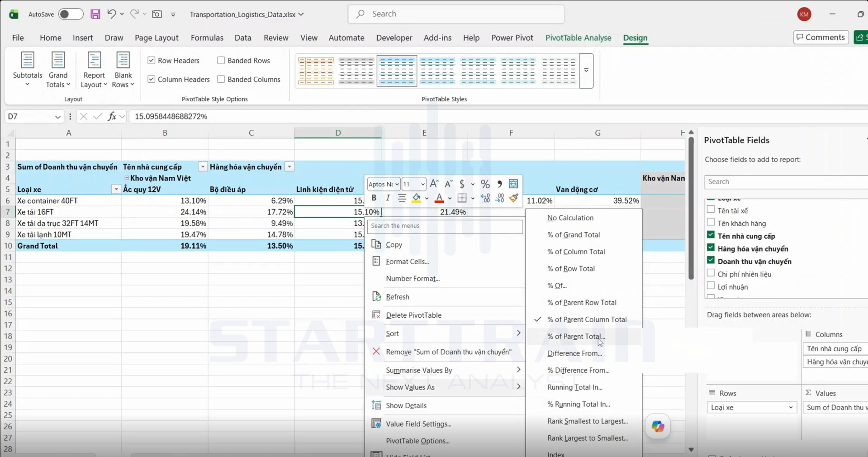The height and width of the screenshot is (457, 868).
Task: Open the Subtotals layout icon
Action: (x=28, y=69)
